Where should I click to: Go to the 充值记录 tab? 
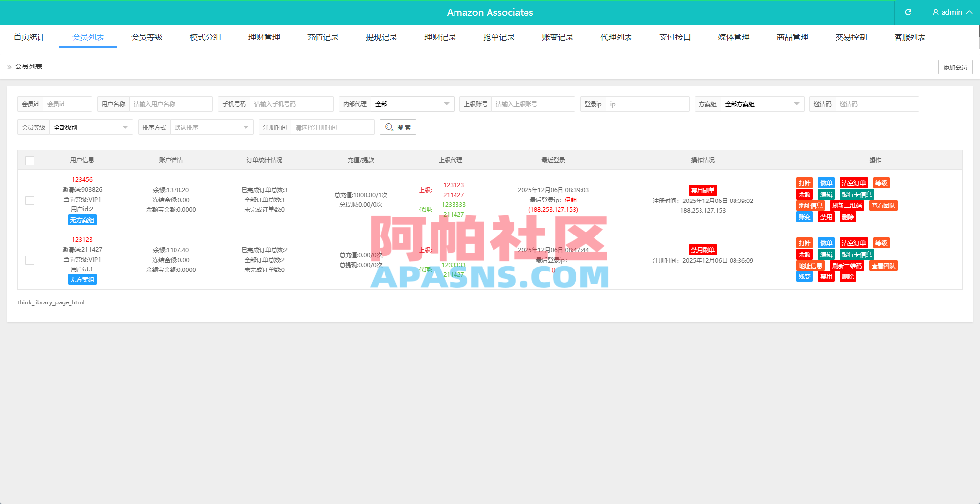pyautogui.click(x=323, y=37)
